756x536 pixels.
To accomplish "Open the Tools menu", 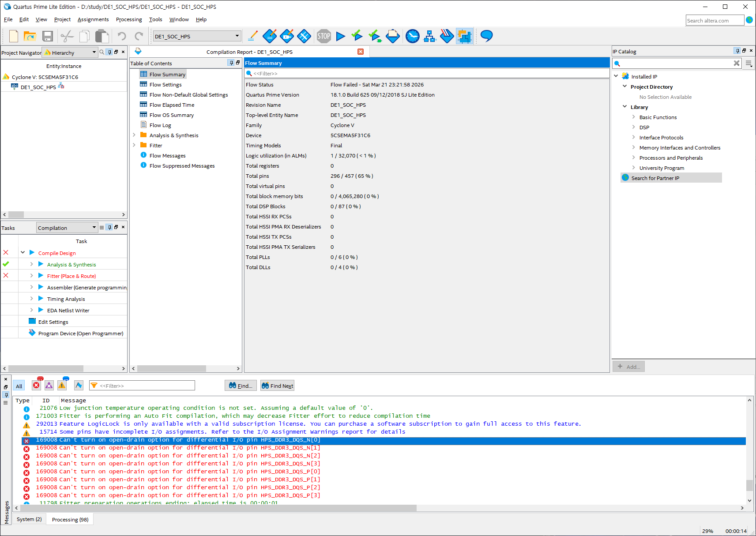I will 155,19.
